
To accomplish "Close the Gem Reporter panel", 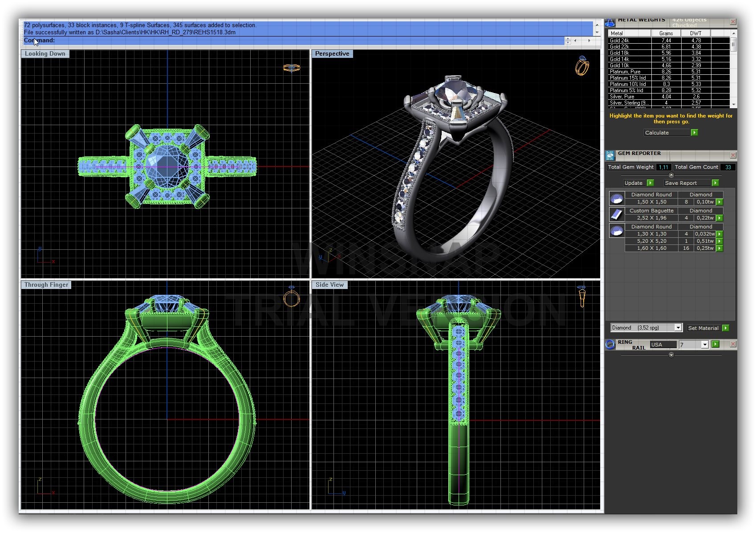I will (733, 155).
